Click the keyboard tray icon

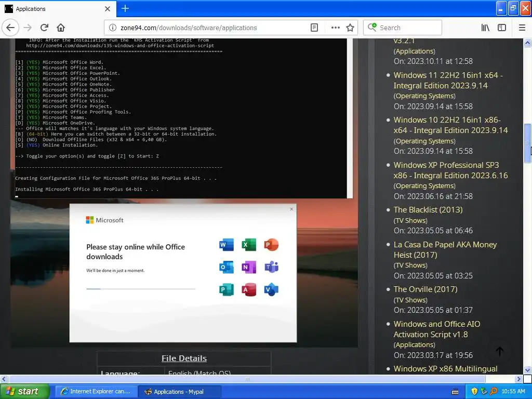(455, 392)
